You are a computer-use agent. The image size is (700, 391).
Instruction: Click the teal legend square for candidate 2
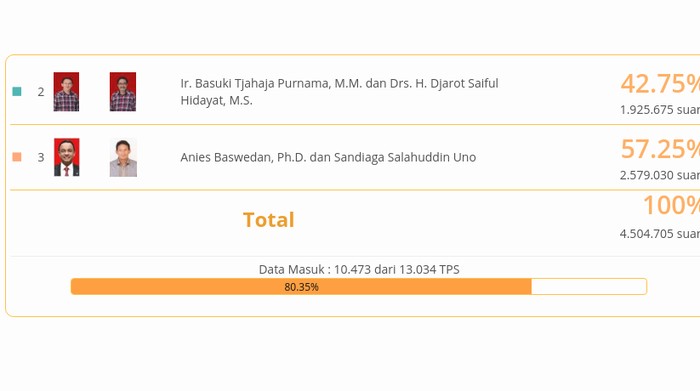click(17, 92)
